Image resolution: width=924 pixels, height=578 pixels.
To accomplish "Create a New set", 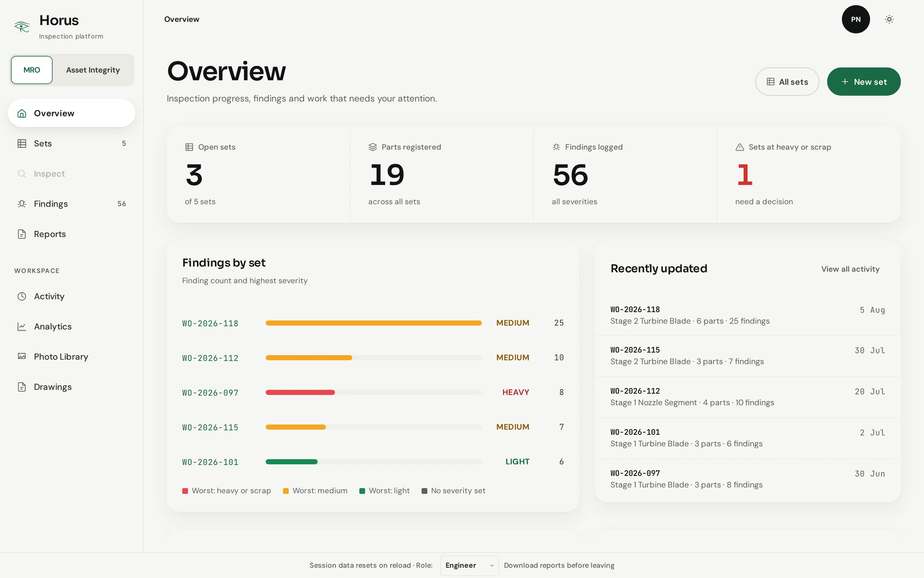I will click(x=864, y=82).
